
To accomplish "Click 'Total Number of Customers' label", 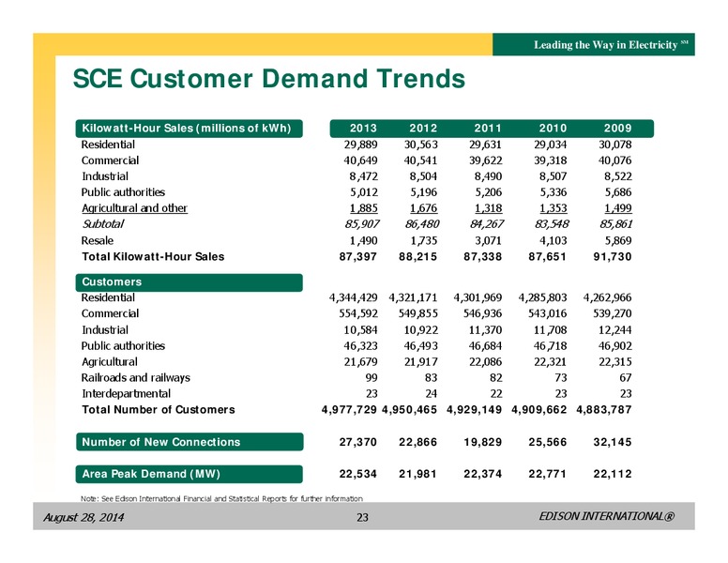I will [x=159, y=410].
